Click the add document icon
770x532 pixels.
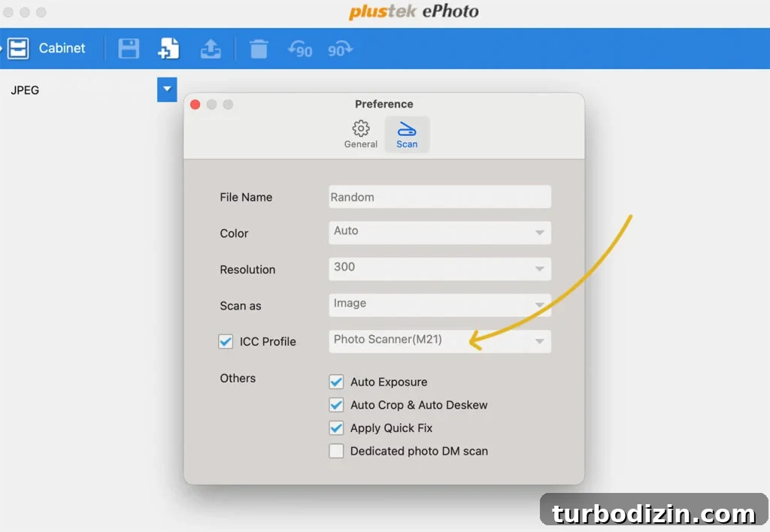[169, 49]
